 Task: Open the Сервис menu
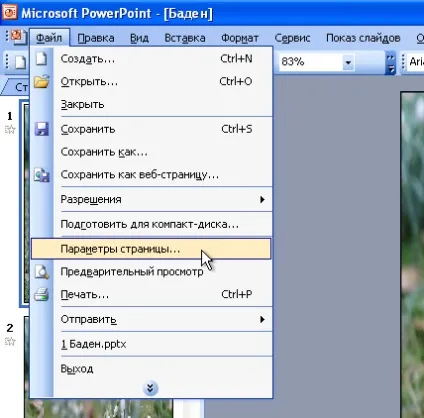pos(292,38)
